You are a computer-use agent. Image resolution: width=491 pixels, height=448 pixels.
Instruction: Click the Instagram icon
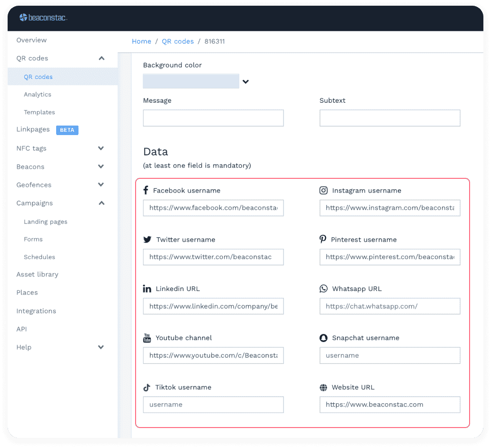324,190
